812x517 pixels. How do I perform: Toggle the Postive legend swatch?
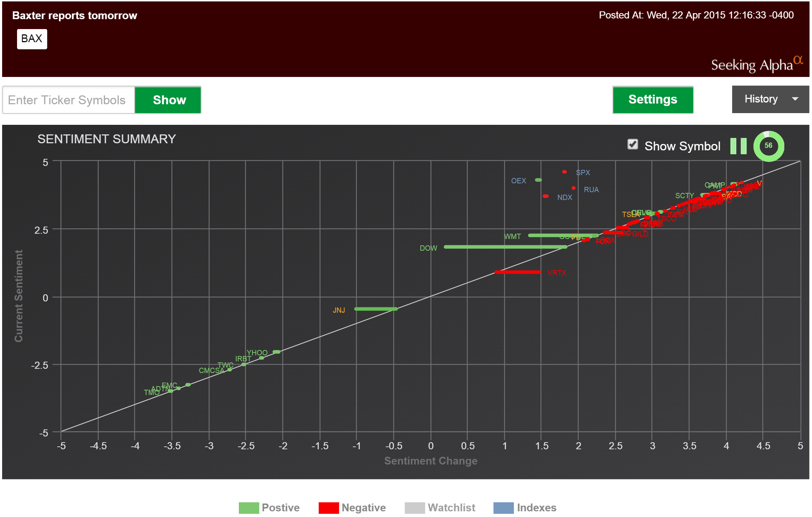pyautogui.click(x=249, y=508)
